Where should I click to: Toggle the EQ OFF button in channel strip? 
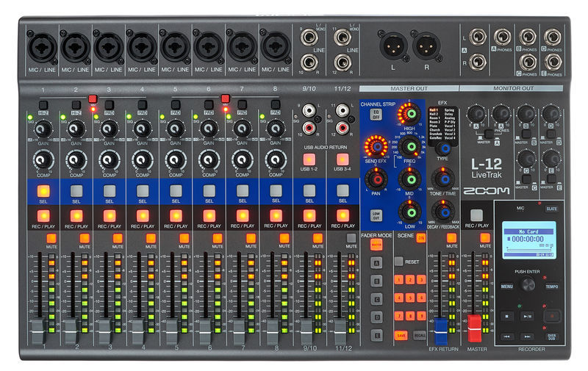coord(376,115)
